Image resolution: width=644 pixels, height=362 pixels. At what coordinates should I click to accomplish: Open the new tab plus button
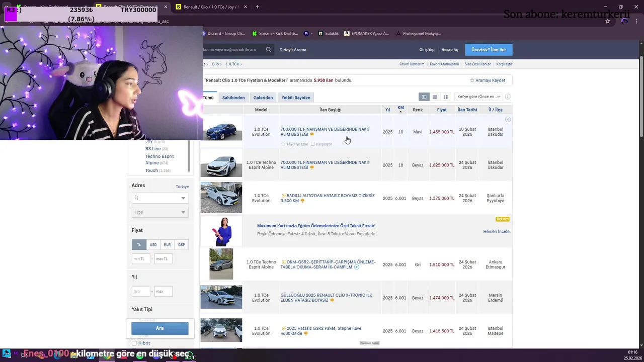tap(258, 7)
